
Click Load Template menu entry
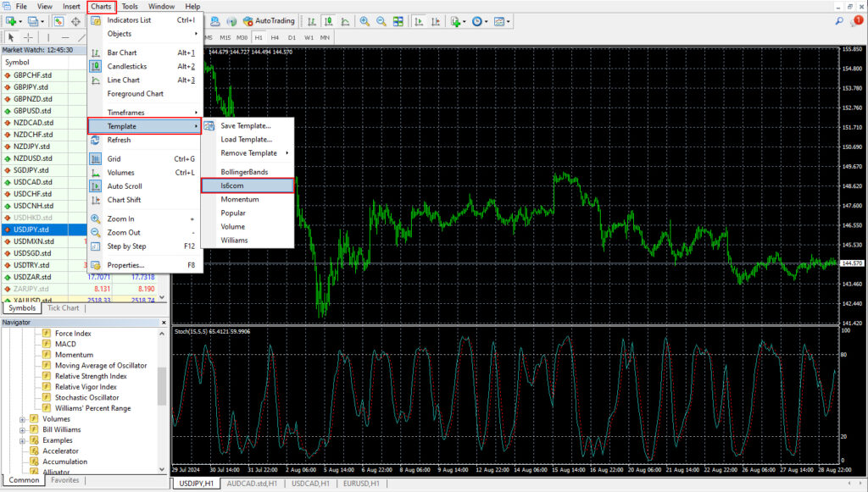[x=248, y=140]
